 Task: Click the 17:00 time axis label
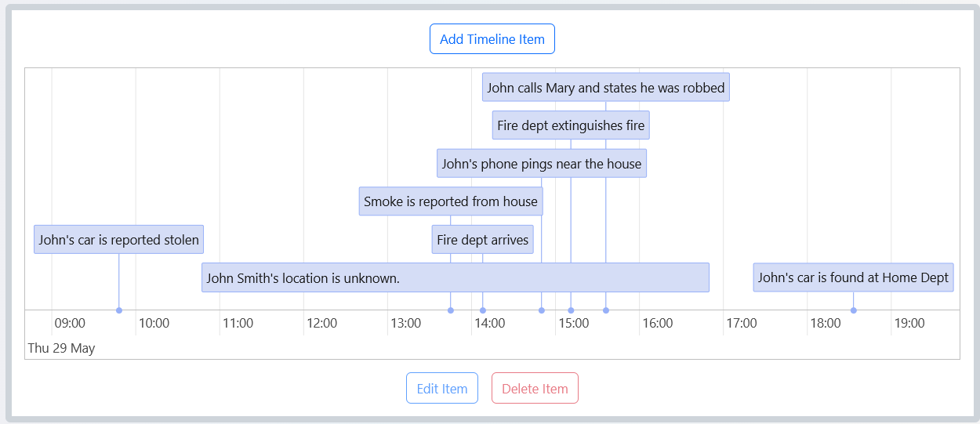tap(741, 323)
